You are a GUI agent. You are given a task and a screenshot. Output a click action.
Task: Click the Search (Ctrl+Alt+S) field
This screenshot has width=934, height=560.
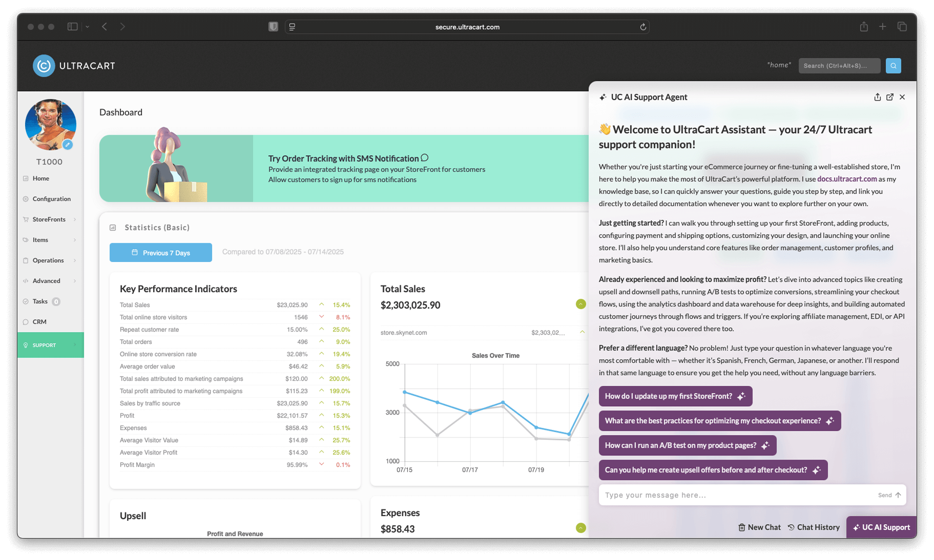tap(839, 66)
